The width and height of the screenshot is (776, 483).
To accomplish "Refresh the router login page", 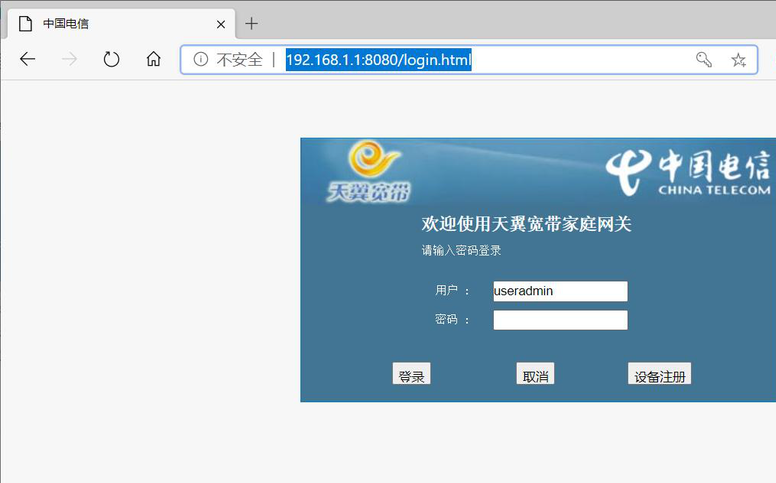I will [111, 60].
